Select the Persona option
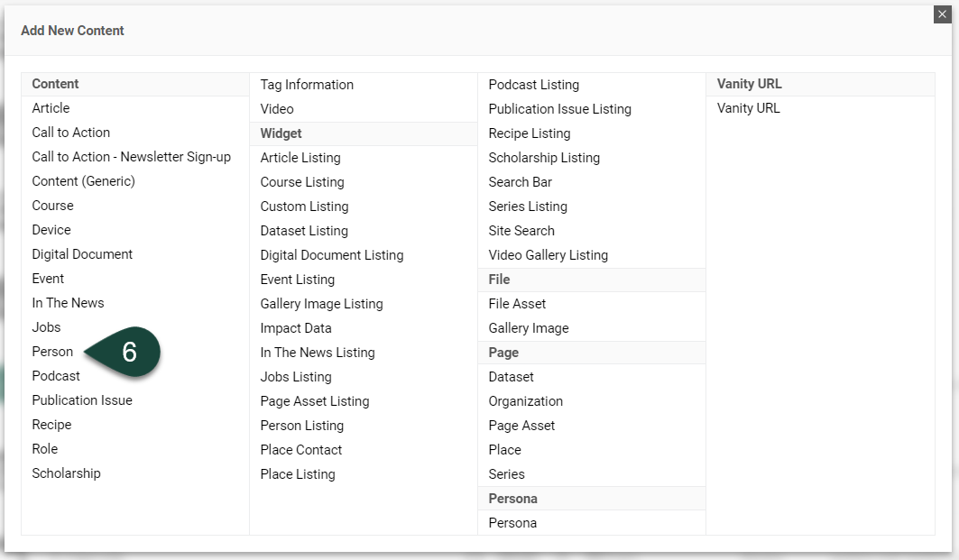Screen dimensions: 959x560 click(512, 522)
